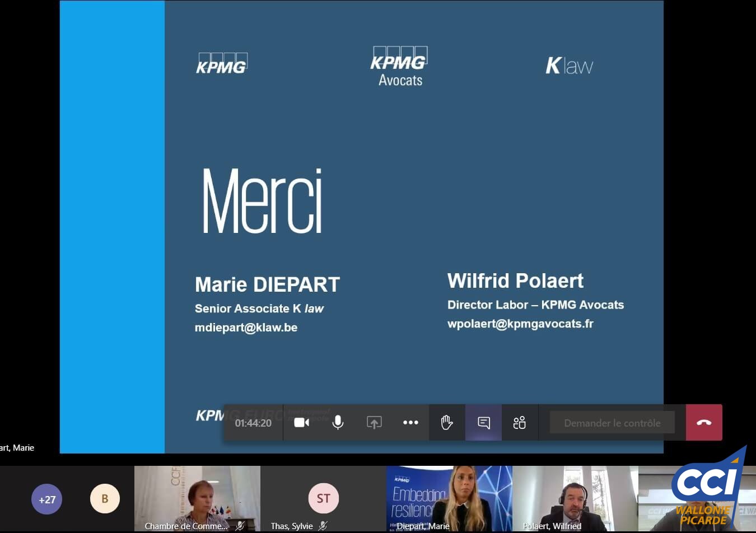Toggle the conversation chat panel
This screenshot has width=756, height=533.
(484, 423)
